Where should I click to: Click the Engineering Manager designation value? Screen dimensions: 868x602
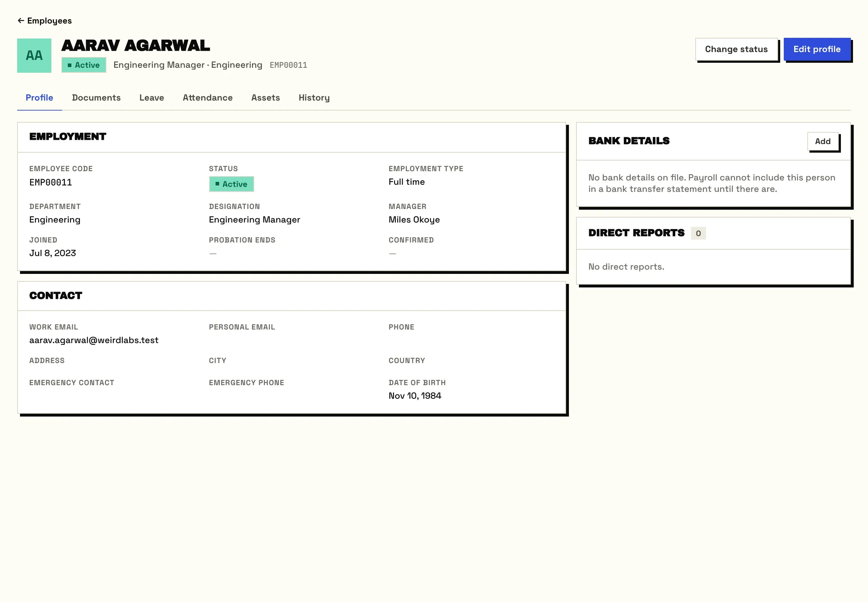(x=254, y=220)
